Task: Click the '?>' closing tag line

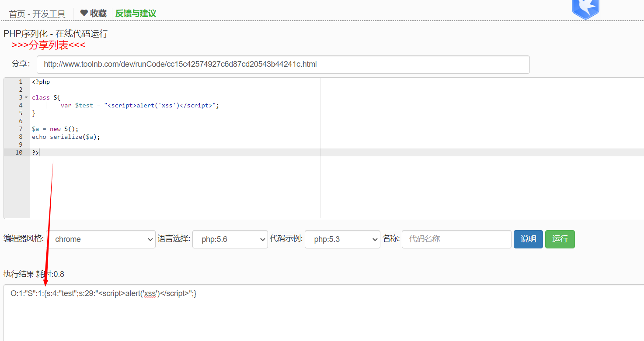Action: [x=35, y=152]
